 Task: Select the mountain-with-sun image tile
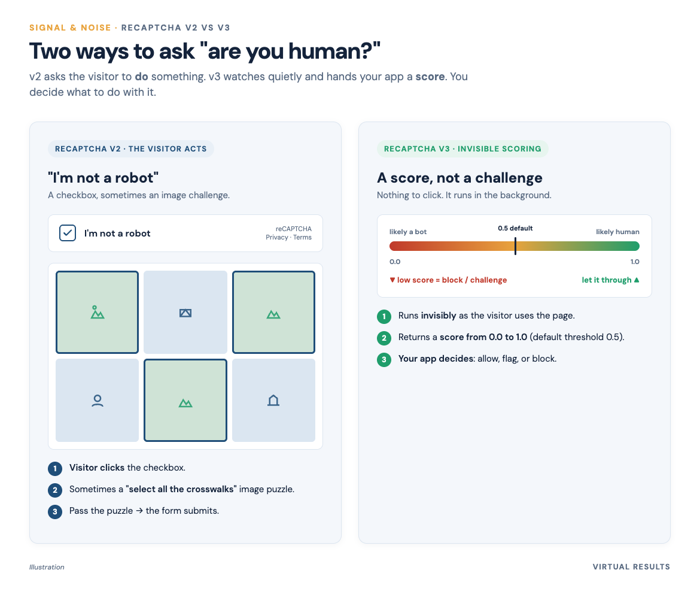[98, 312]
